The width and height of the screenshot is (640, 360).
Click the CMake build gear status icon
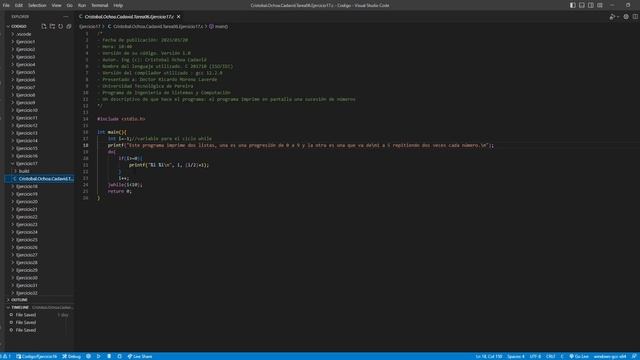[88, 356]
